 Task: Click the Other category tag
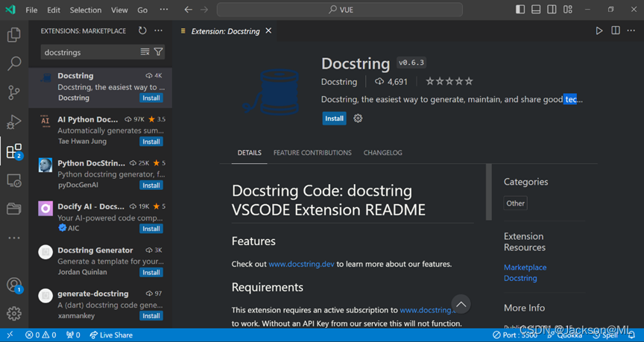[x=516, y=203]
